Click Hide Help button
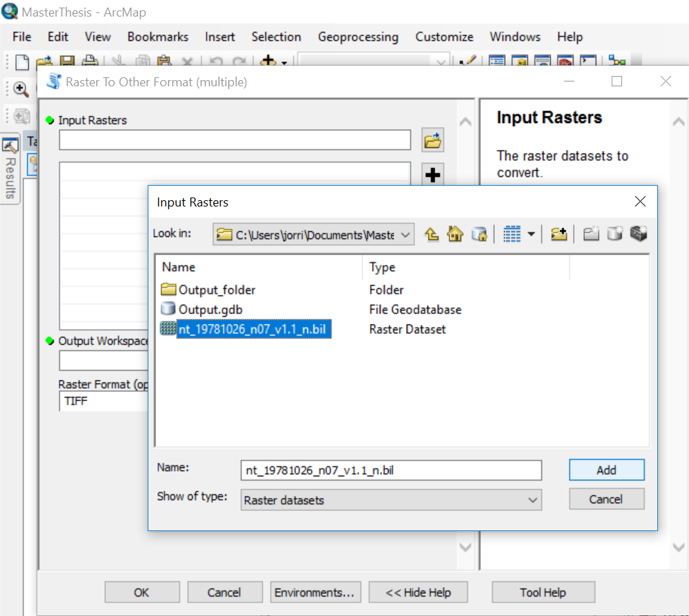The width and height of the screenshot is (689, 616). click(x=418, y=593)
